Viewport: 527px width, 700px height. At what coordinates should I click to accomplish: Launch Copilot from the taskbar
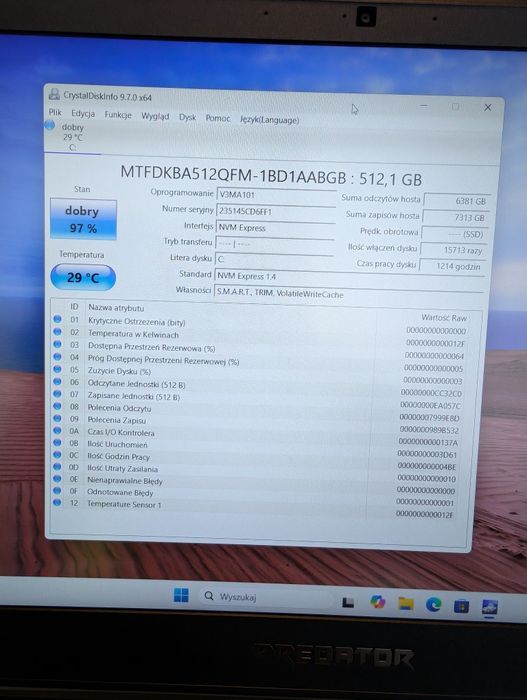(x=378, y=602)
